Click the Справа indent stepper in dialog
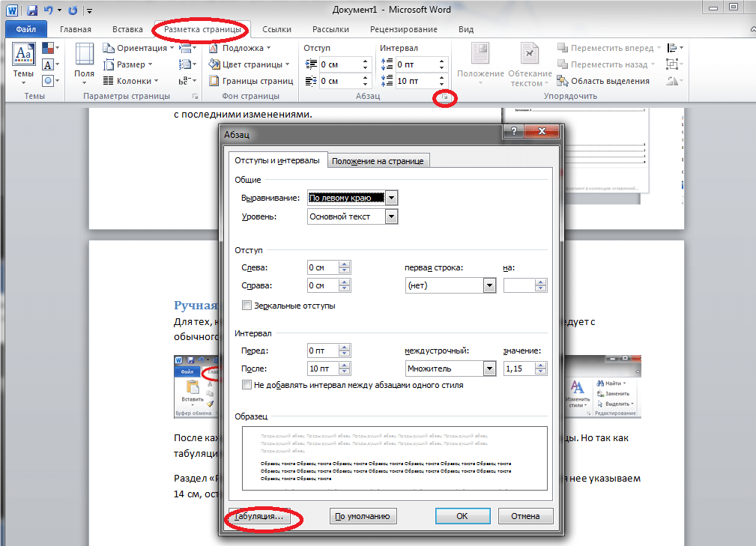Viewport: 756px width, 546px height. tap(344, 285)
